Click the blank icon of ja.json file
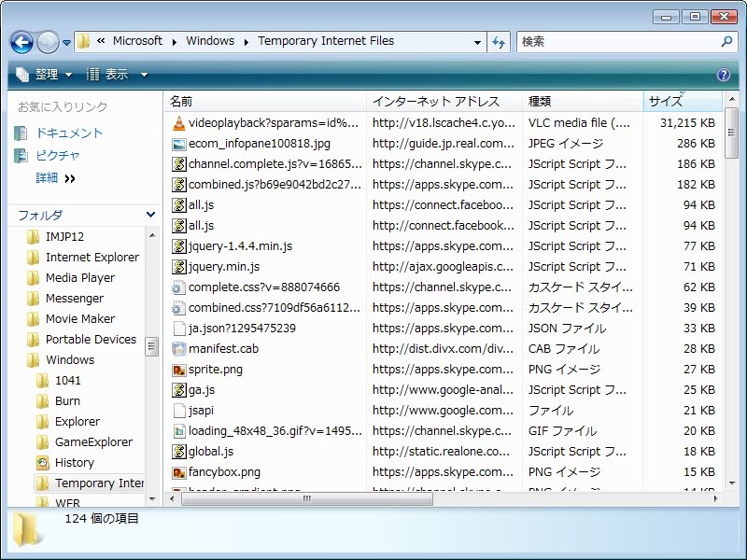The height and width of the screenshot is (560, 747). tap(178, 329)
